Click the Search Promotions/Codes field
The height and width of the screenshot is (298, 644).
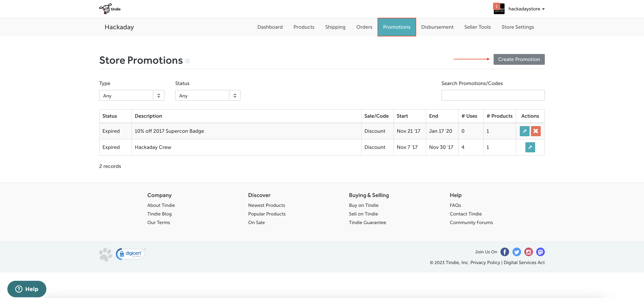[x=493, y=95]
